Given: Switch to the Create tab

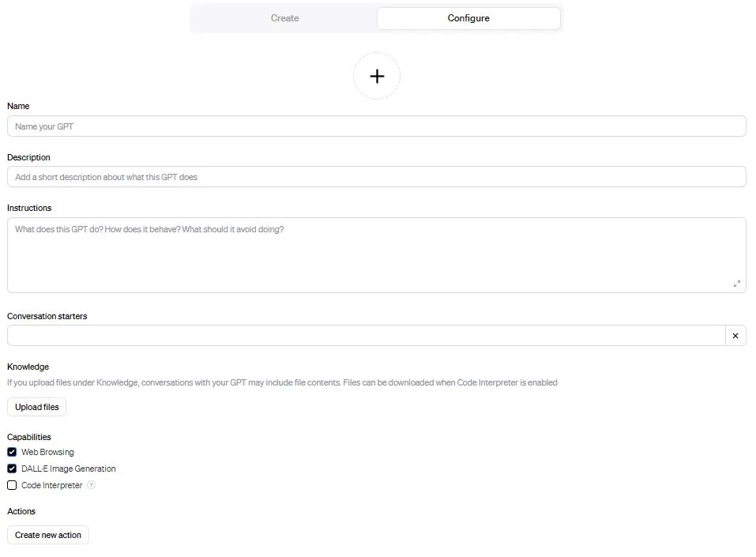Looking at the screenshot, I should tap(284, 17).
